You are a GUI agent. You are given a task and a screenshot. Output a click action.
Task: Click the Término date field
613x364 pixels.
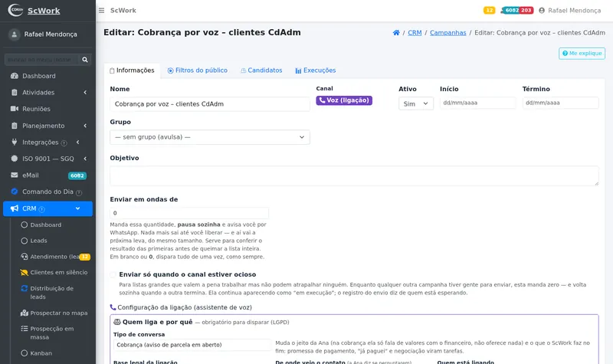pos(561,103)
